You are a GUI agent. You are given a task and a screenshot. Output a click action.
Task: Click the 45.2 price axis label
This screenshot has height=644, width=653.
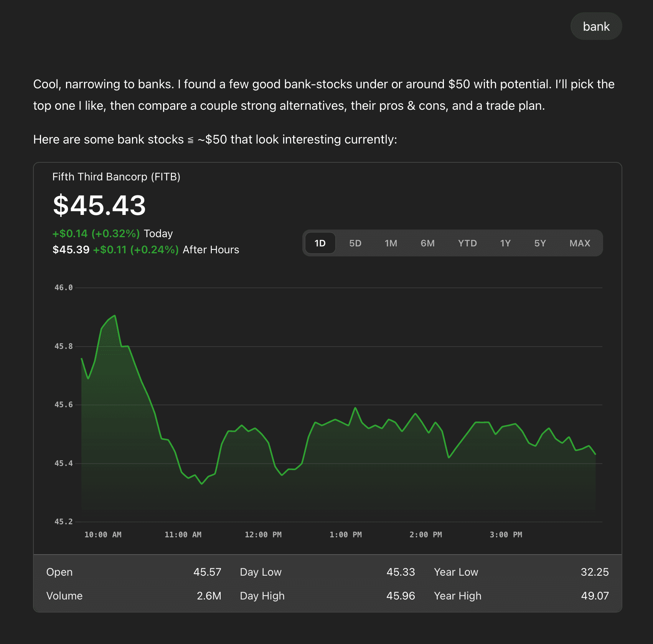pos(63,522)
